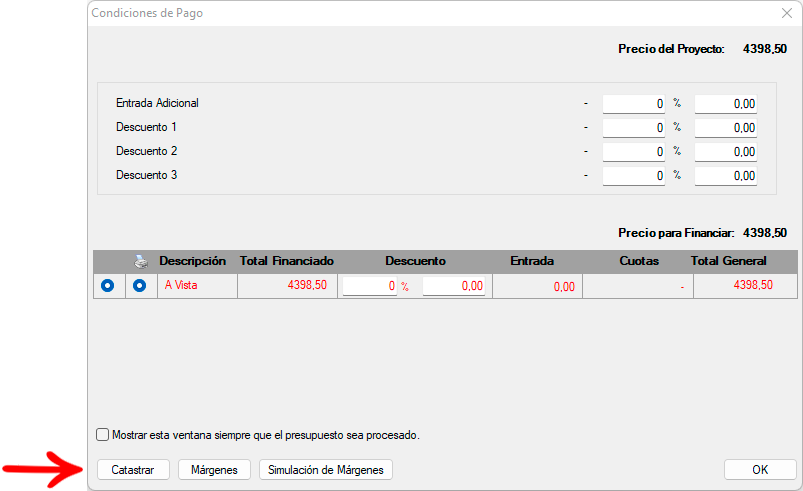
Task: Click the Descuento 2 amount field
Action: coord(726,152)
